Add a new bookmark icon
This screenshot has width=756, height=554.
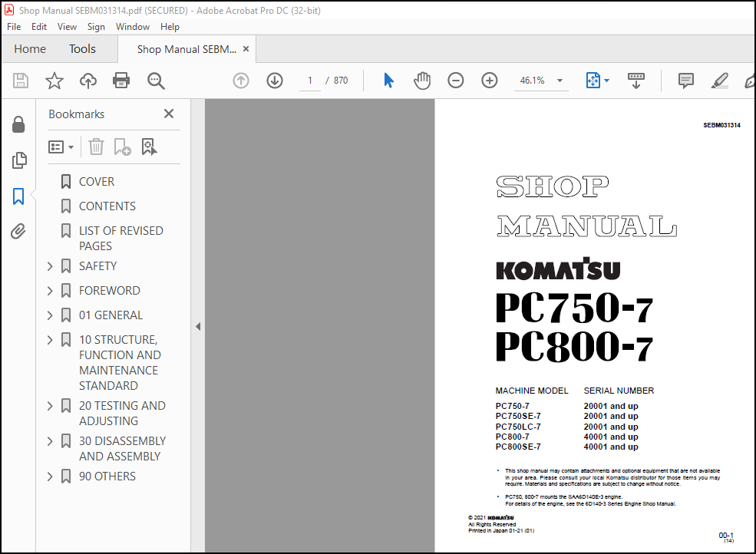(x=123, y=147)
